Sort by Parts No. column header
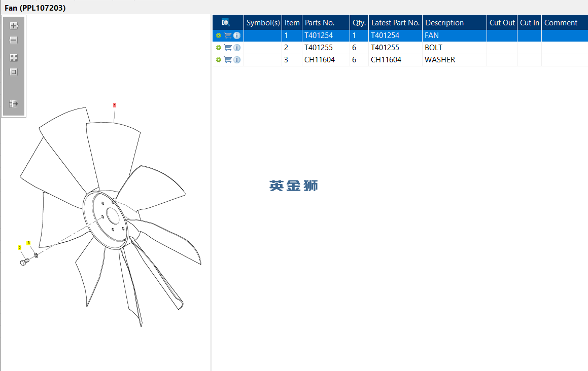588x371 pixels. (x=326, y=22)
